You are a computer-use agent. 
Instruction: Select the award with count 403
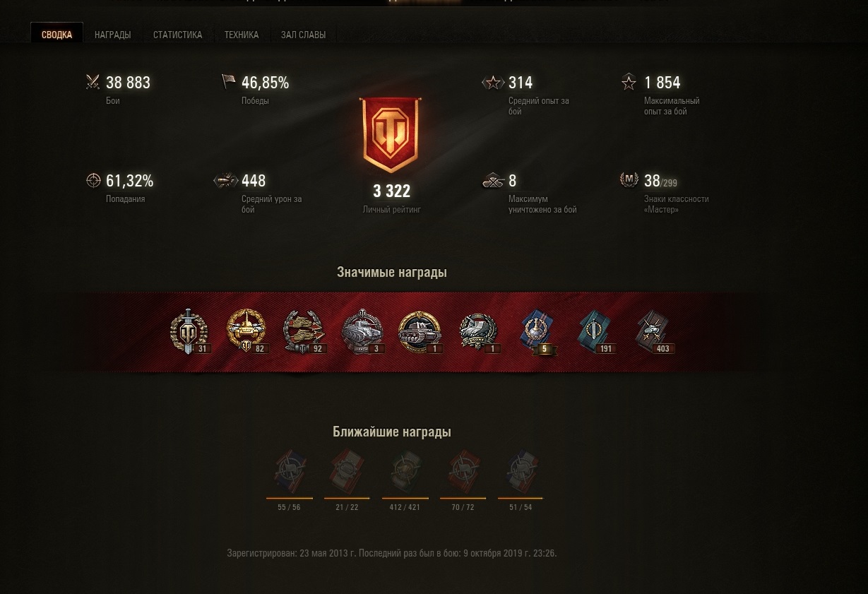click(653, 331)
